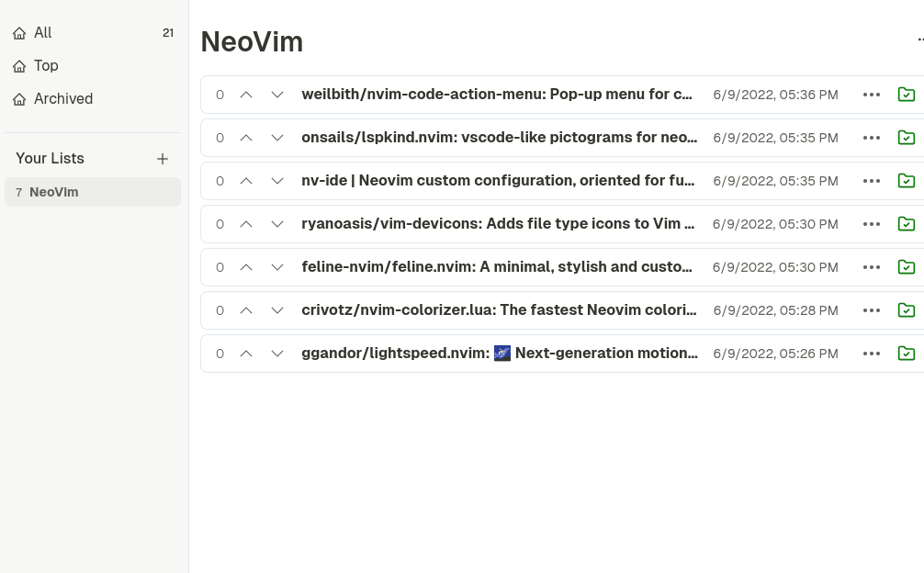
Task: Open crivotz/nvim-colorizer.lua link
Action: tap(499, 310)
